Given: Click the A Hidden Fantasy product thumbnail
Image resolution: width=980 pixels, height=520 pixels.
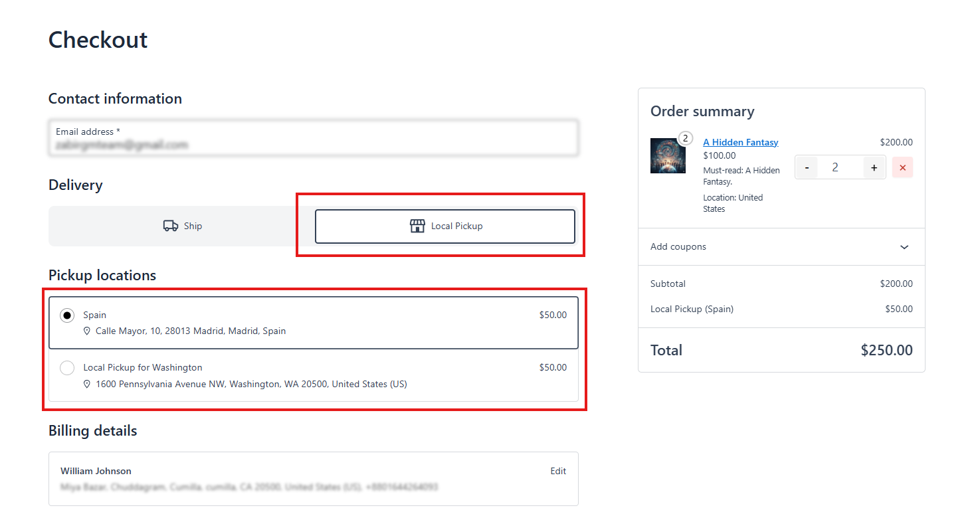Looking at the screenshot, I should tap(667, 156).
